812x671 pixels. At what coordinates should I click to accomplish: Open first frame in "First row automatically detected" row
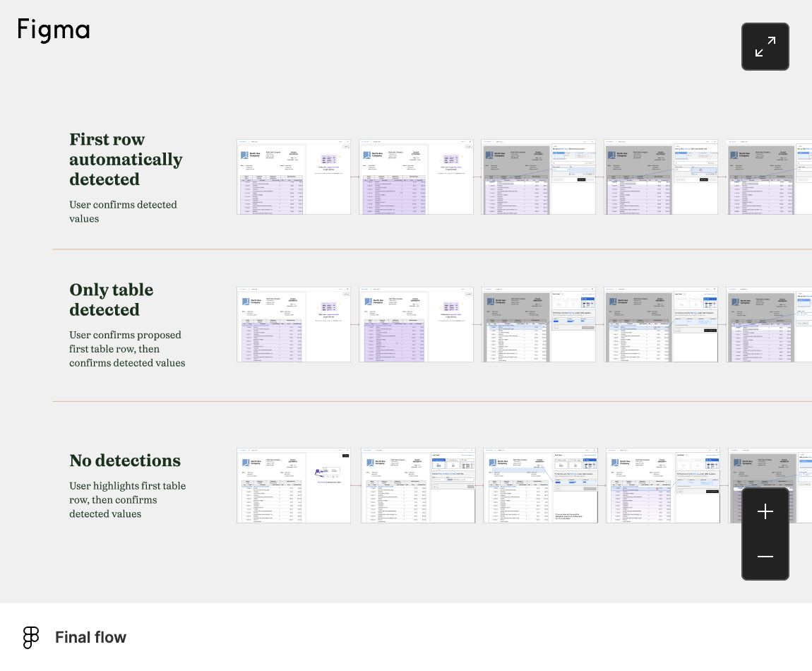(x=294, y=177)
